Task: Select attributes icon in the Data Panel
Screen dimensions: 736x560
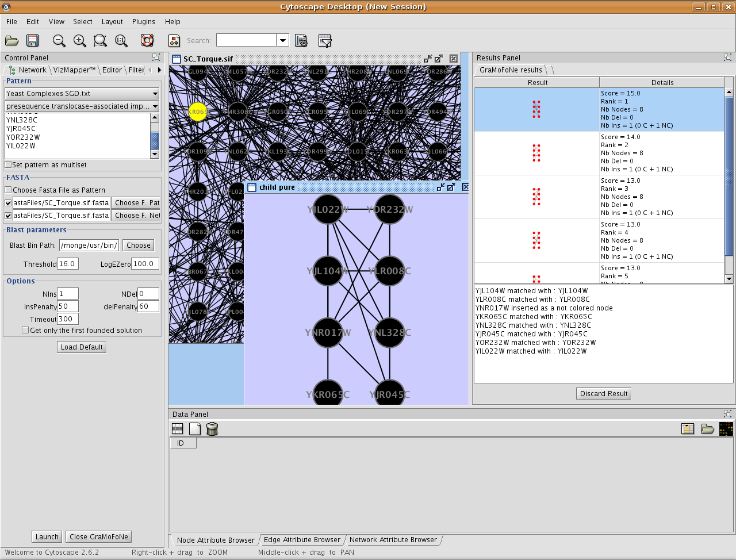Action: 178,429
